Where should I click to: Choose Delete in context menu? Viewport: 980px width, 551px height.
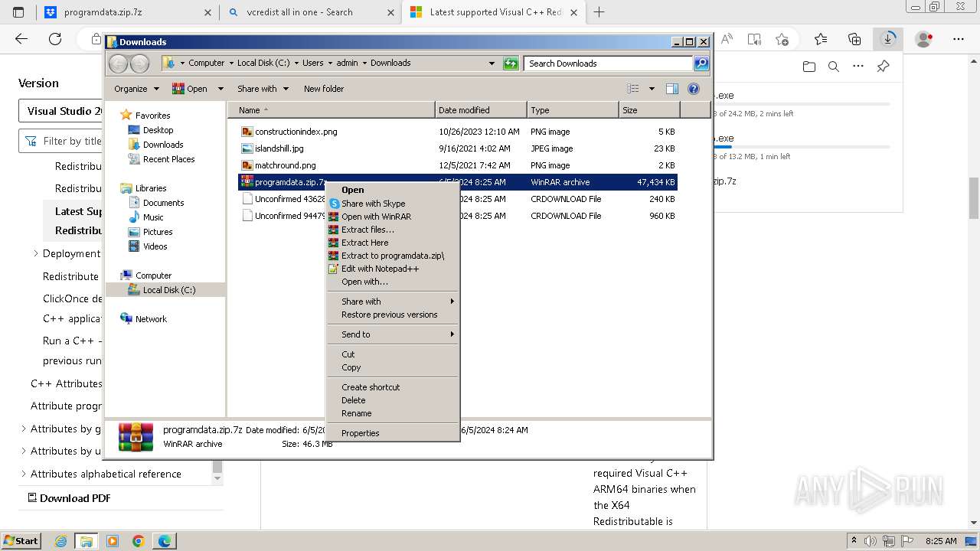[x=392, y=400]
